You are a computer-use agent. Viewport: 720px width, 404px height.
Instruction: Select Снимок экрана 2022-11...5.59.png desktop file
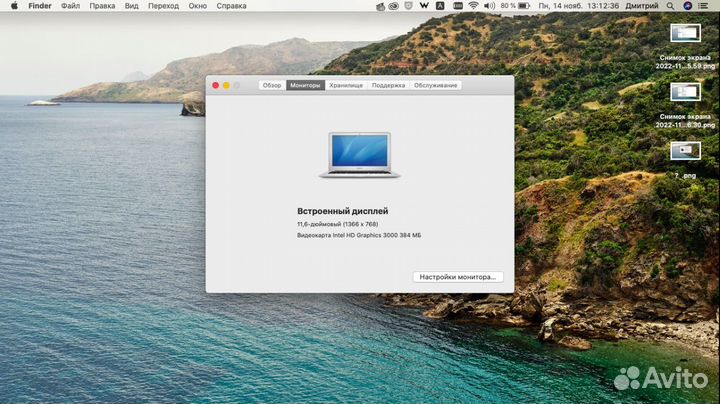[x=685, y=47]
